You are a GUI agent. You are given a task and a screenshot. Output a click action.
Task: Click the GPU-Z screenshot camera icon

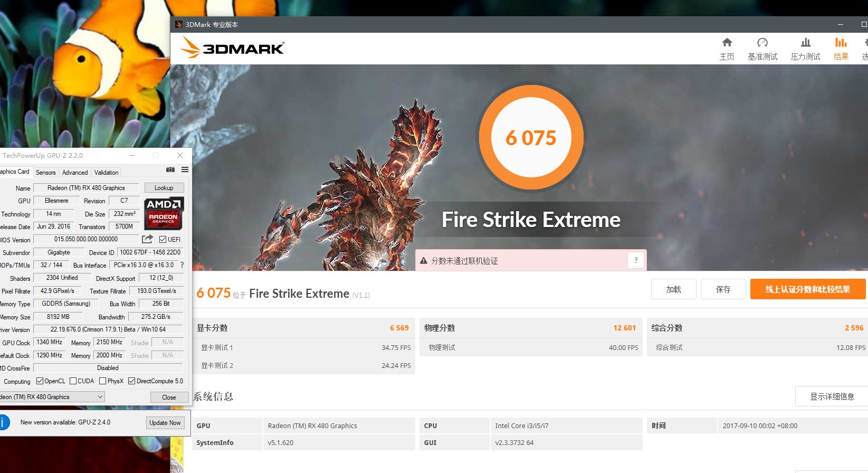(170, 169)
